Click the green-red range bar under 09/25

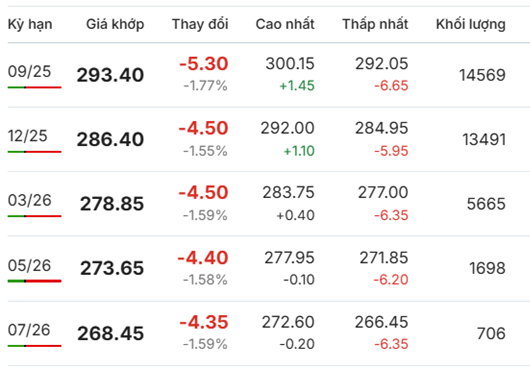(x=34, y=88)
